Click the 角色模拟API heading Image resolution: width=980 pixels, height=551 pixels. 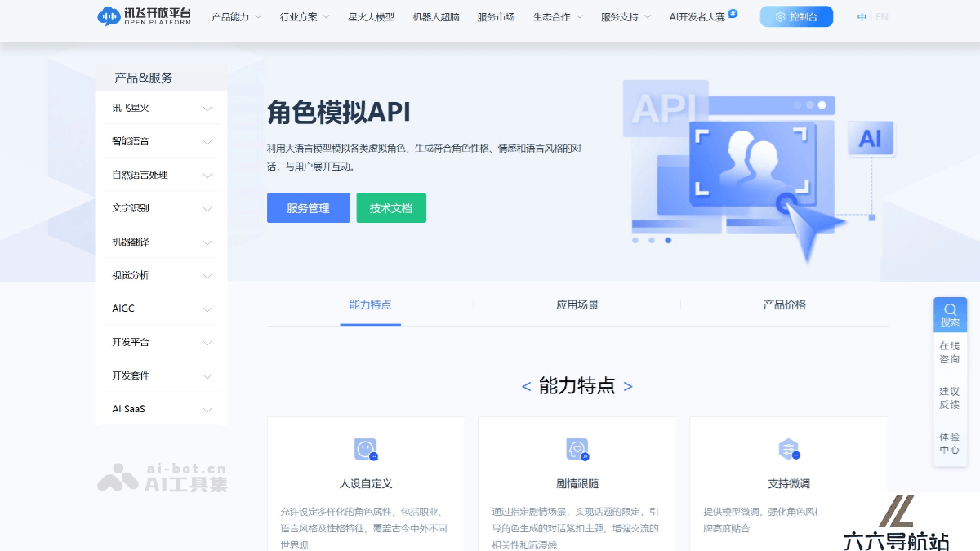point(339,113)
